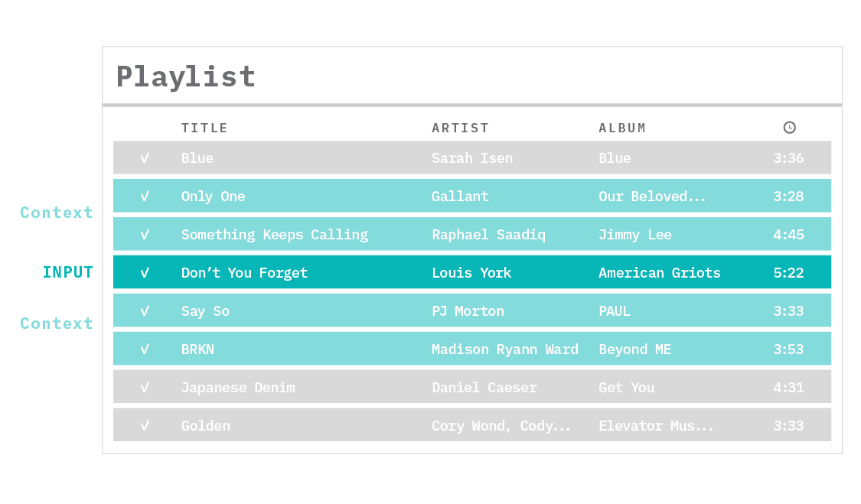Viewport: 861px width, 504px height.
Task: Open artist Louis York
Action: (471, 273)
